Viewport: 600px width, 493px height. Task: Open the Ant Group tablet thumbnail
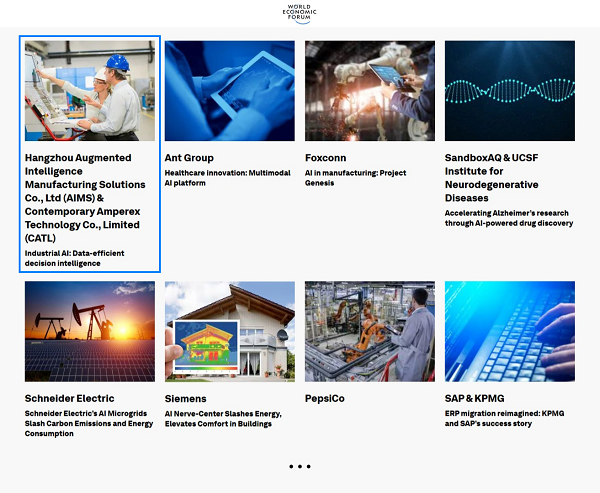[230, 91]
